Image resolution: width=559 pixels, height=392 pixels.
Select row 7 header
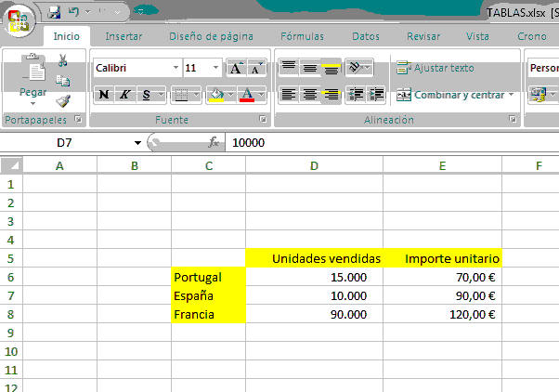[11, 295]
